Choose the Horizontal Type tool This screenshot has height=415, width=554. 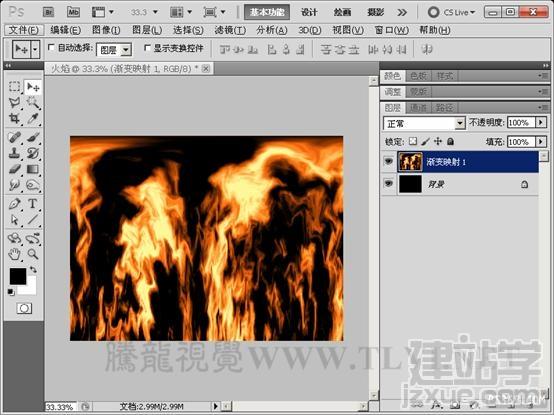pos(33,204)
